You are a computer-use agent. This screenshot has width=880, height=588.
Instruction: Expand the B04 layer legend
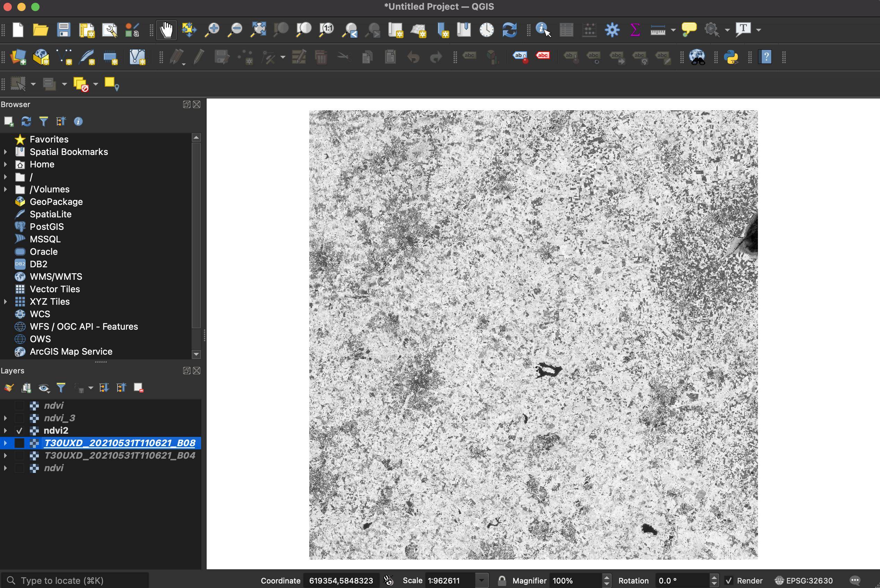(x=5, y=456)
